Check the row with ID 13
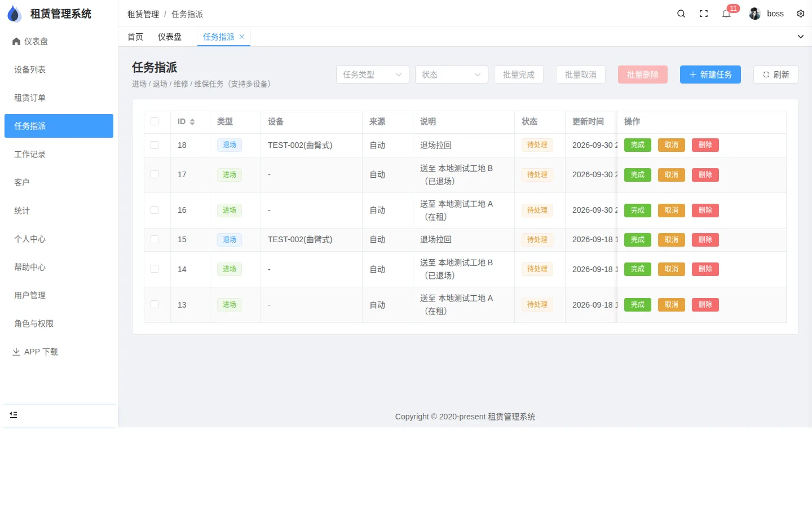The image size is (812, 508). pyautogui.click(x=155, y=304)
